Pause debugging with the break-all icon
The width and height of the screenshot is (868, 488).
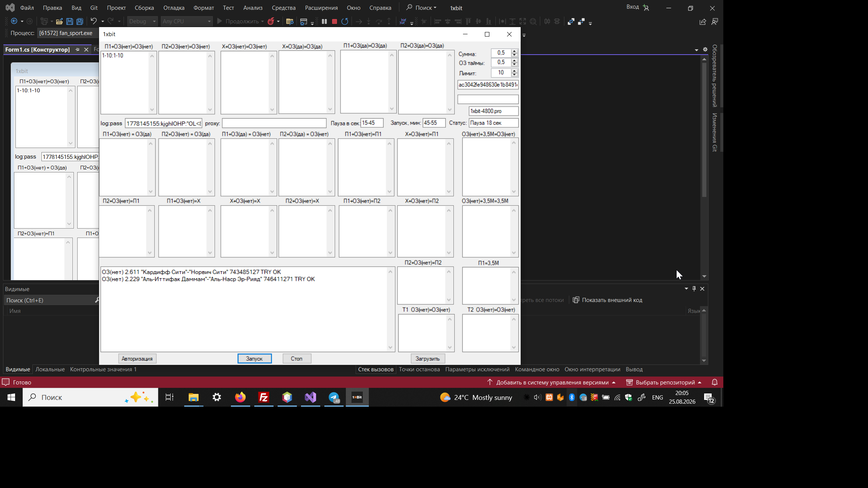(x=324, y=21)
